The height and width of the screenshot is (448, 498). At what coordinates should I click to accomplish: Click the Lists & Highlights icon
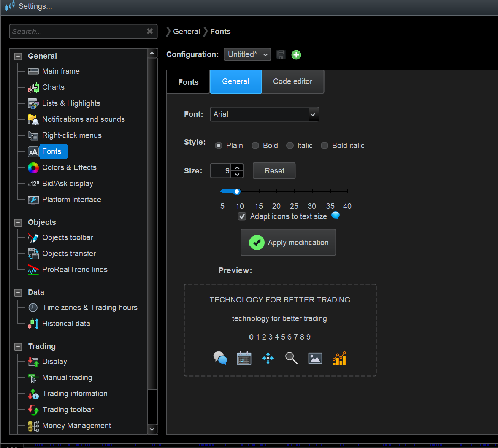pyautogui.click(x=33, y=103)
